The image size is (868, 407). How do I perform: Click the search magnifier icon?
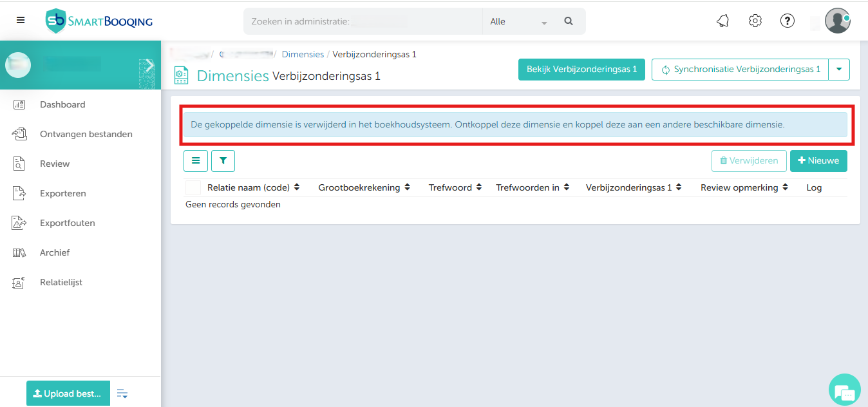[x=569, y=21]
